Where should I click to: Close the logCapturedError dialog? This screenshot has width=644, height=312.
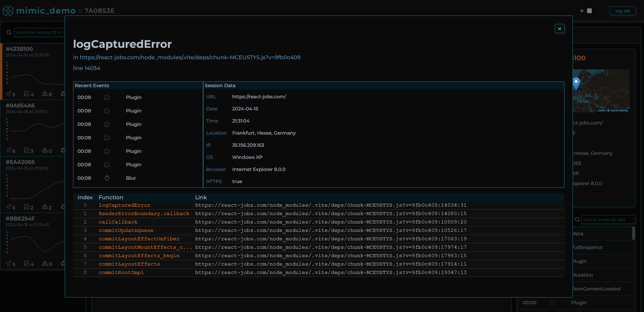(x=559, y=29)
